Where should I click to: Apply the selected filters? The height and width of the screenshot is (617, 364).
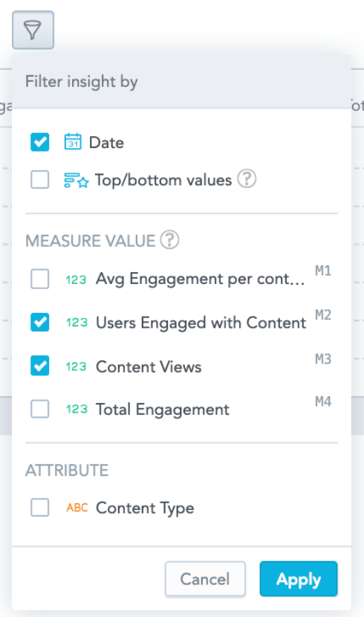[299, 579]
